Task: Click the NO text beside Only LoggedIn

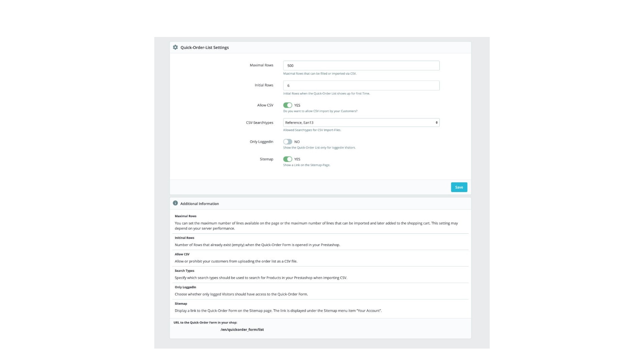Action: pyautogui.click(x=297, y=142)
